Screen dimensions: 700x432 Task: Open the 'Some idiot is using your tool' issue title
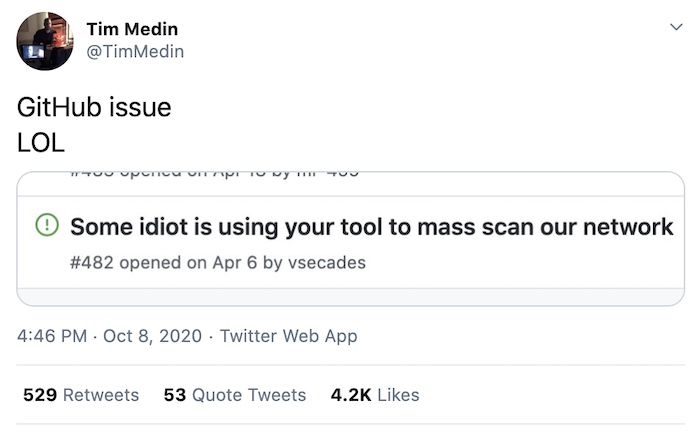(x=371, y=227)
